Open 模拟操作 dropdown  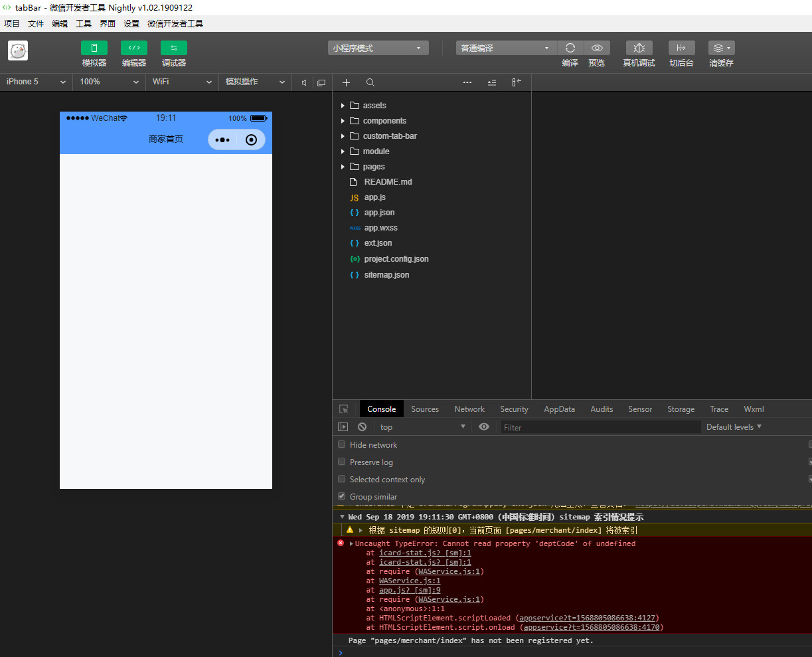tap(256, 82)
